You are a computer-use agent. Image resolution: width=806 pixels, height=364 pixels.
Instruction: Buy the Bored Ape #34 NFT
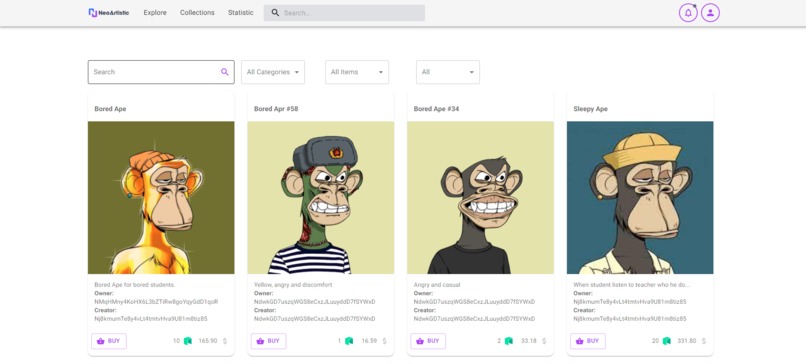[x=428, y=341]
